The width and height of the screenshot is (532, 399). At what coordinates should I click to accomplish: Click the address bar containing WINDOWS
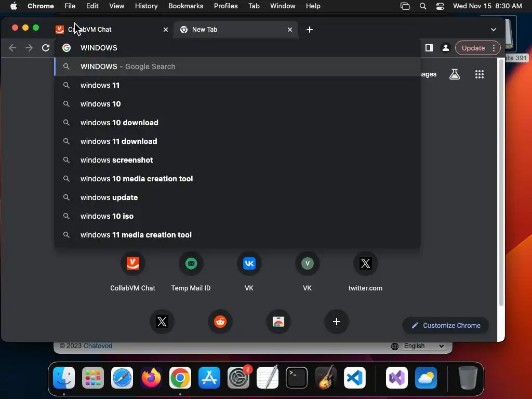(x=237, y=48)
